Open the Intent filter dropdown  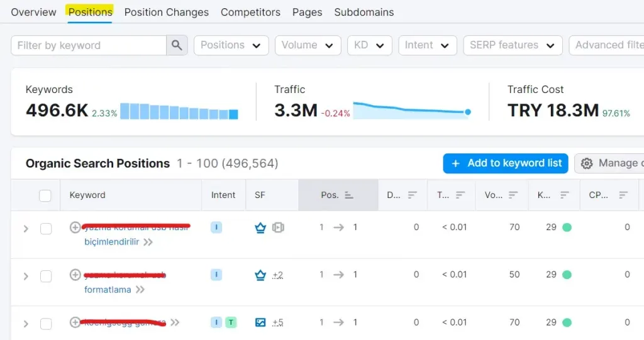(428, 45)
